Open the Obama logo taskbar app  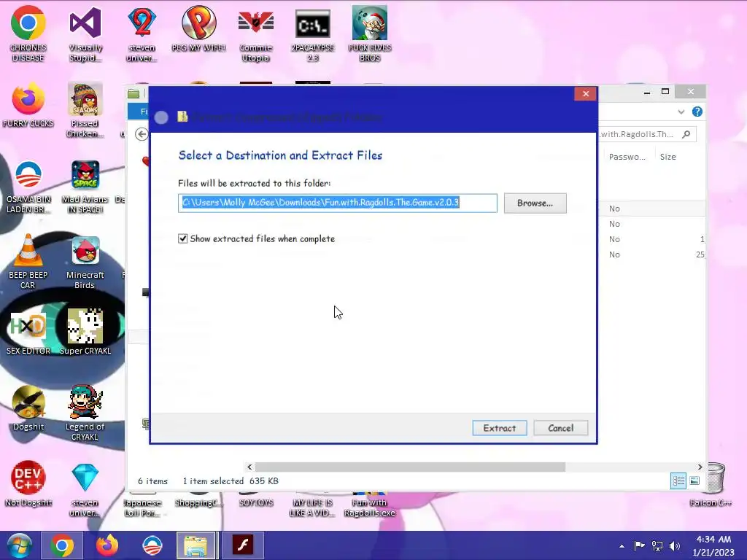tap(152, 545)
